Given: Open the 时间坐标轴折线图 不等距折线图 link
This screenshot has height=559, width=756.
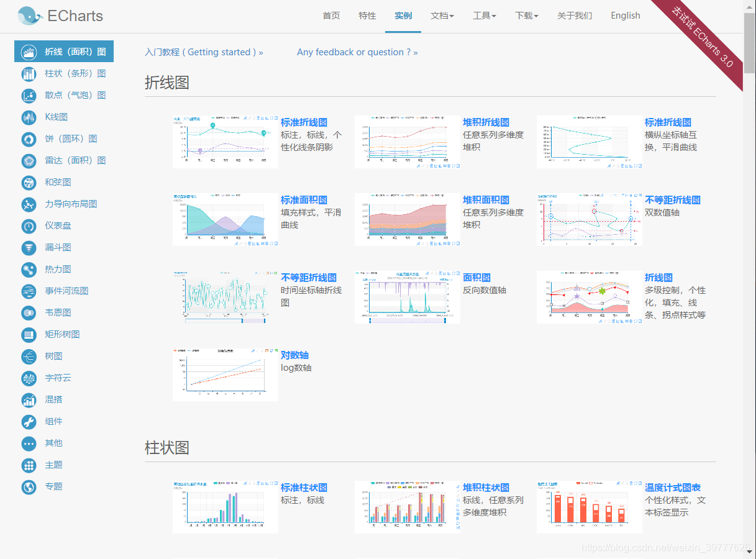Looking at the screenshot, I should click(x=309, y=278).
